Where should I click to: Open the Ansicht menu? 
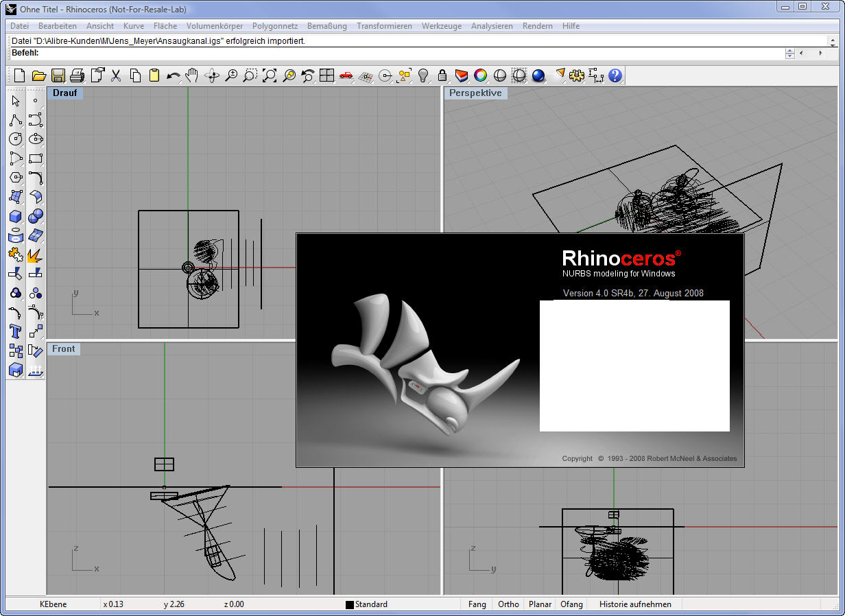coord(100,26)
